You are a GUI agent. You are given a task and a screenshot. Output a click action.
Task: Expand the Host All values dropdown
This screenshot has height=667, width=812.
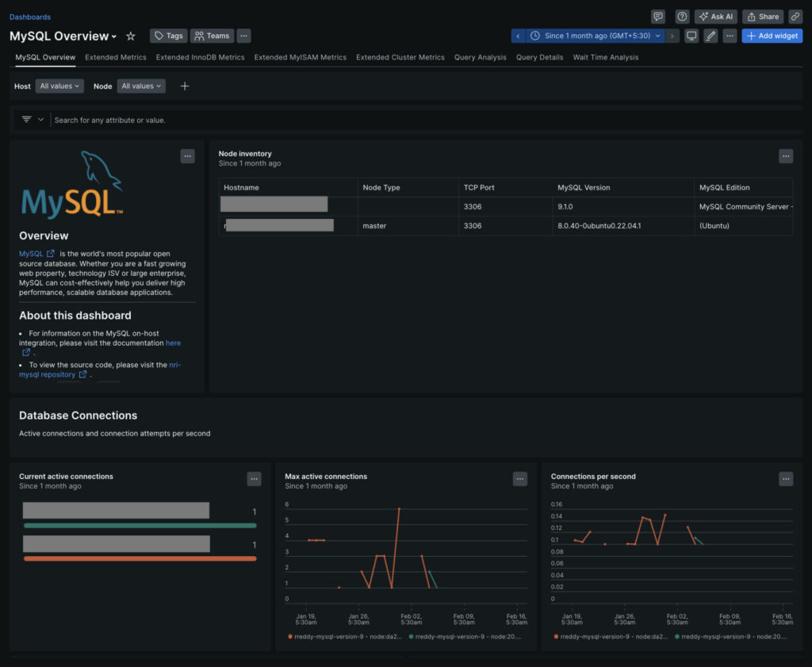[x=59, y=86]
